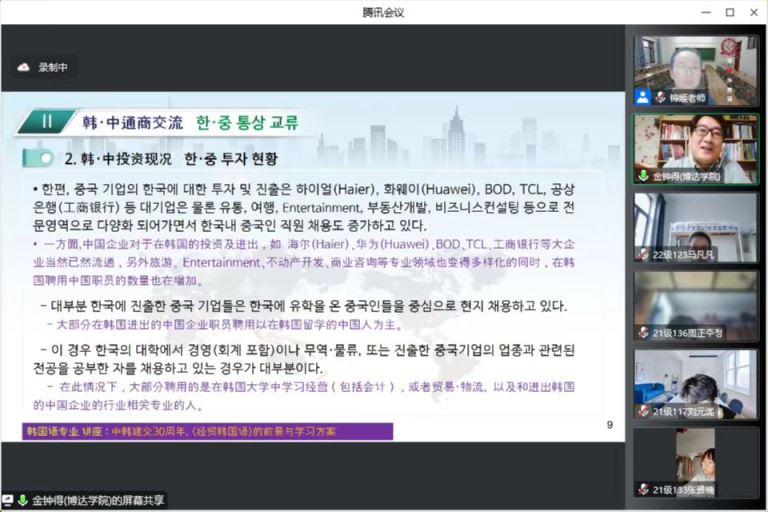Click the green microphone icon for 金钟得(博达学院)
The height and width of the screenshot is (512, 768).
643,175
